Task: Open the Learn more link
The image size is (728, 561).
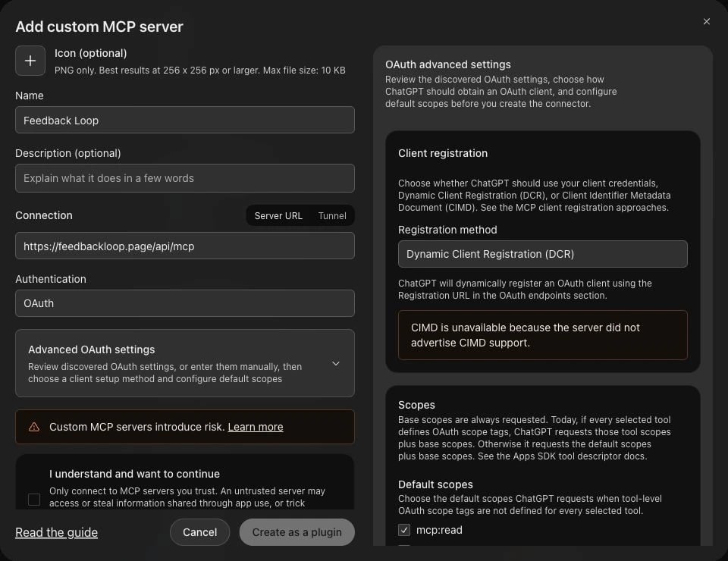Action: click(x=256, y=427)
